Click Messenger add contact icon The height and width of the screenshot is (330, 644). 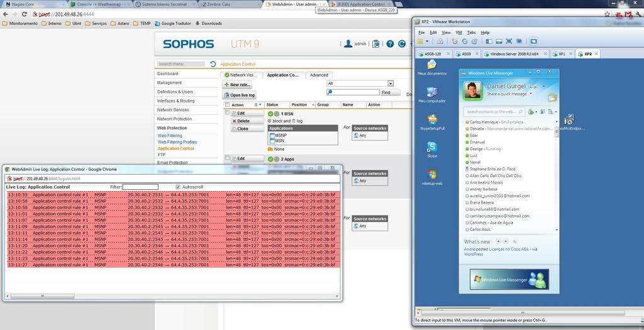531,112
